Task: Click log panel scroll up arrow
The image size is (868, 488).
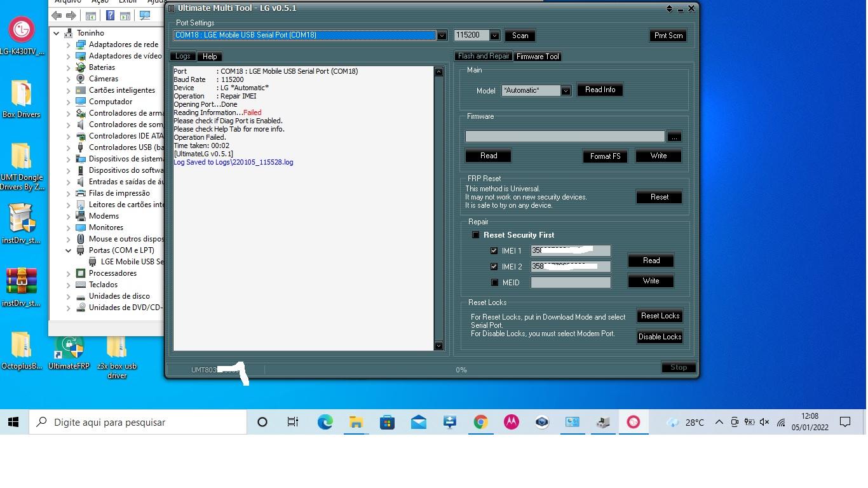Action: [438, 71]
